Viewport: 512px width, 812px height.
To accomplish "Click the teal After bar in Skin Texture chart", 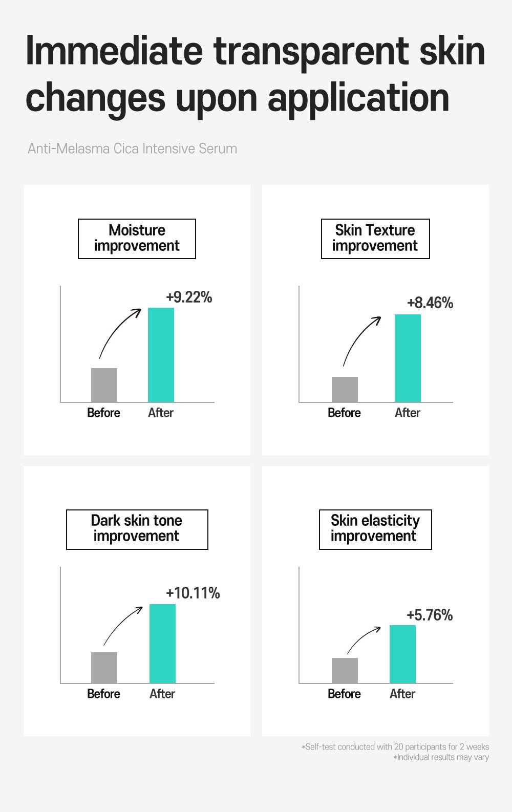I will click(x=408, y=358).
